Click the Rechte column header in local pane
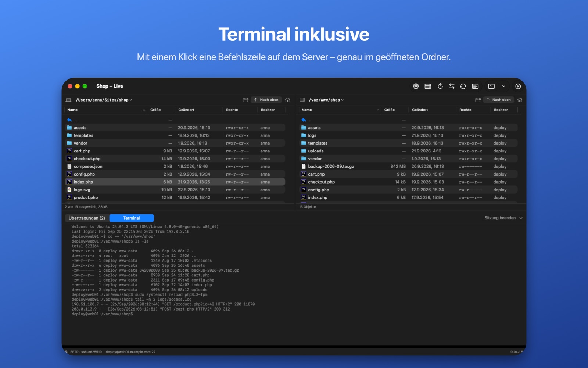Viewport: 588px width, 368px height. point(240,110)
